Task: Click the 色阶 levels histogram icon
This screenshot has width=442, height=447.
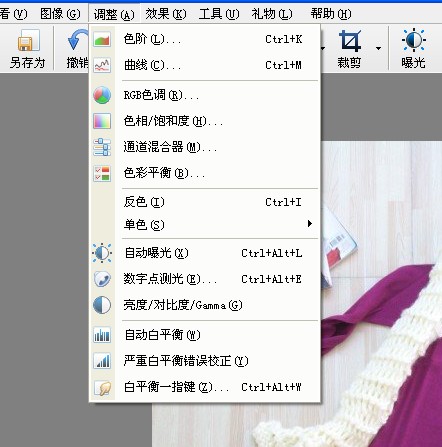Action: point(102,40)
